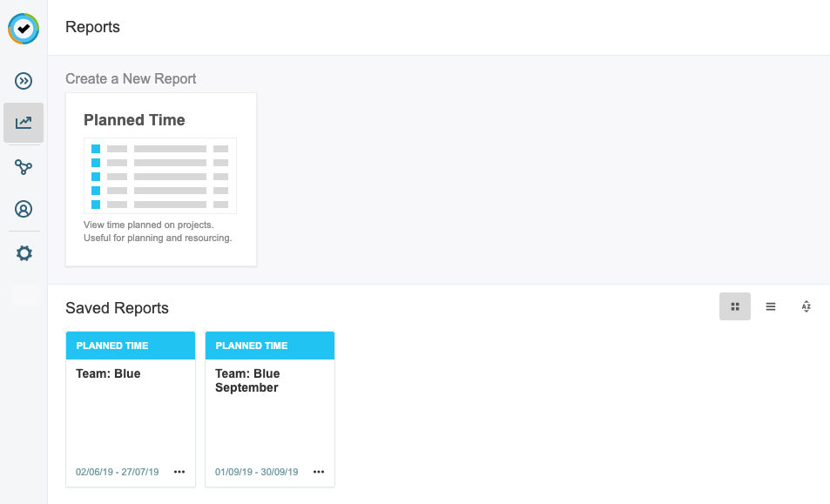This screenshot has width=830, height=504.
Task: Open the options menu on the Team: Blue card
Action: [179, 471]
